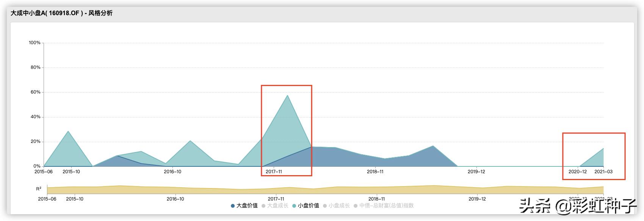This screenshot has width=644, height=221.
Task: Click the 2016-10 label under the R² chart
Action: tap(175, 199)
